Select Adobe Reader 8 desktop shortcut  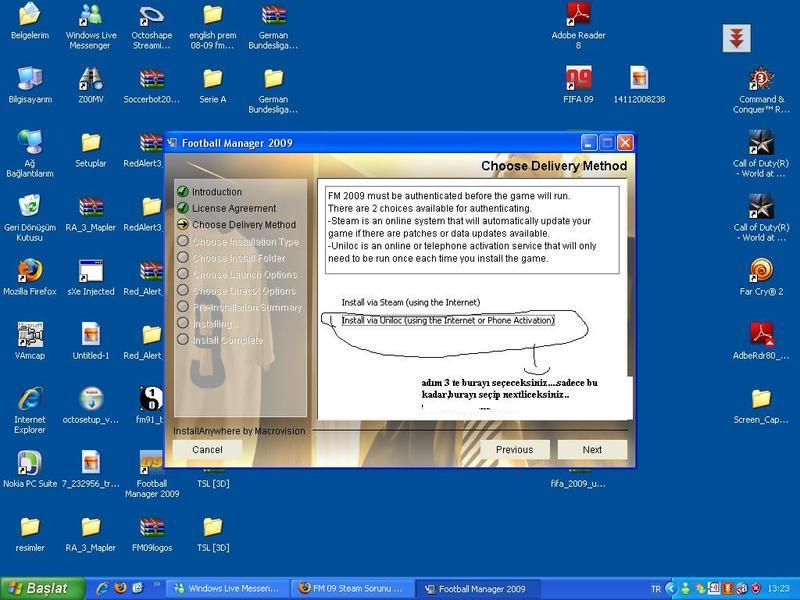click(578, 27)
